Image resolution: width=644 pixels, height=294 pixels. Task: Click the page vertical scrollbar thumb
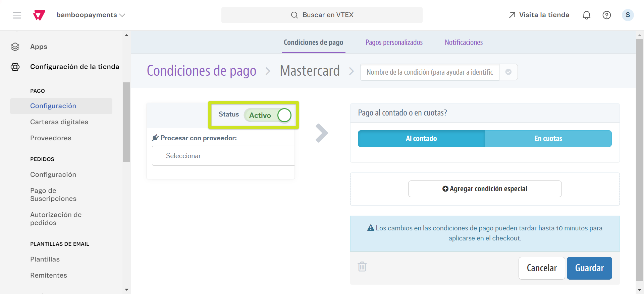tap(640, 160)
